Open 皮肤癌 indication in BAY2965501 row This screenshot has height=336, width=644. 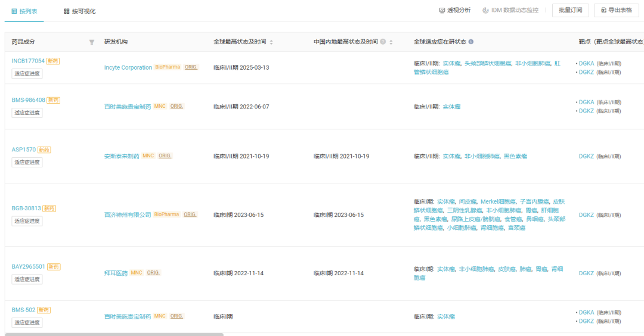(507, 269)
